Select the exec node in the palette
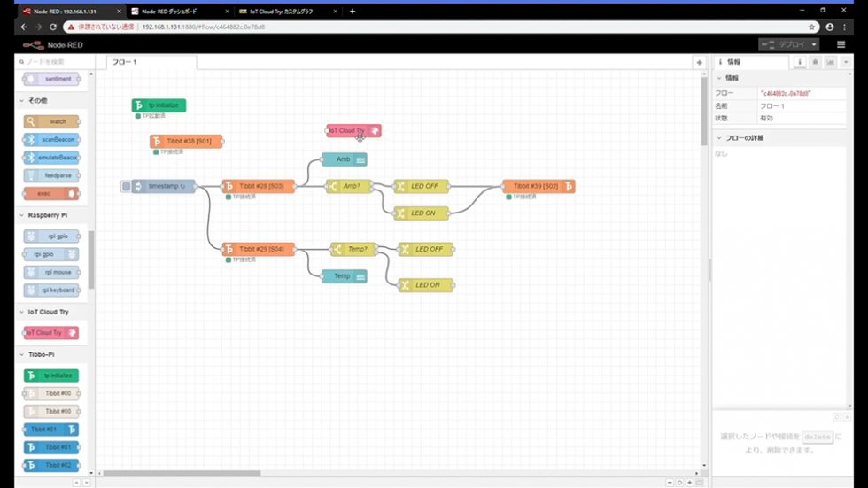 point(51,193)
